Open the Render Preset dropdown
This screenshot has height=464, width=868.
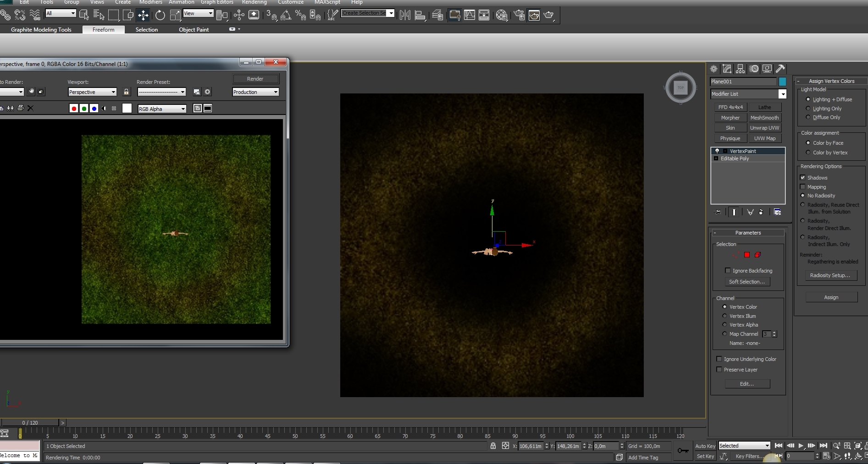(161, 92)
